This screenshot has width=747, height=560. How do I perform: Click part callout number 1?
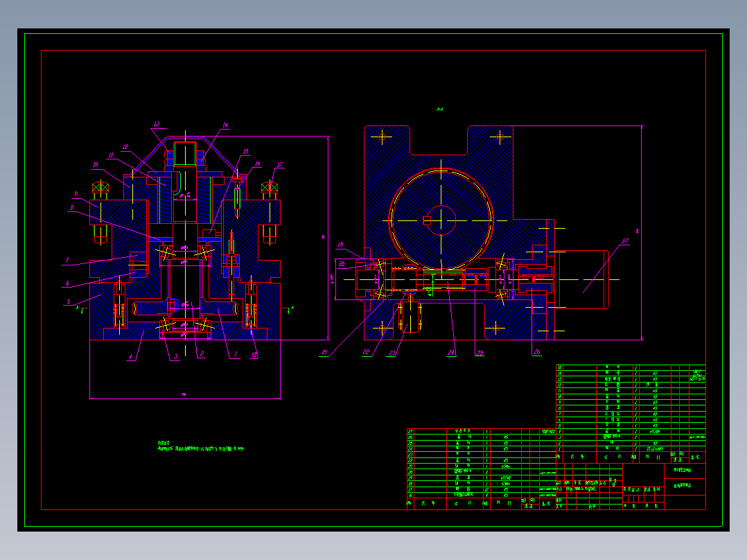(x=235, y=354)
